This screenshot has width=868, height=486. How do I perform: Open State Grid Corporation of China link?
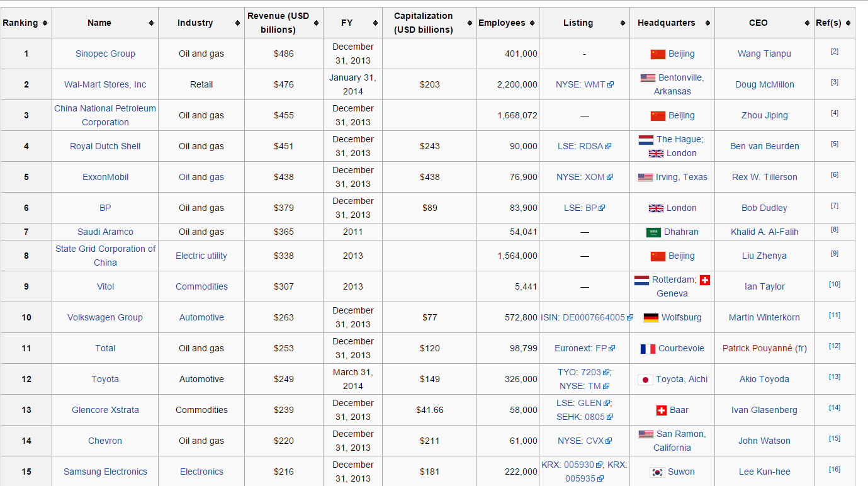[x=105, y=256]
